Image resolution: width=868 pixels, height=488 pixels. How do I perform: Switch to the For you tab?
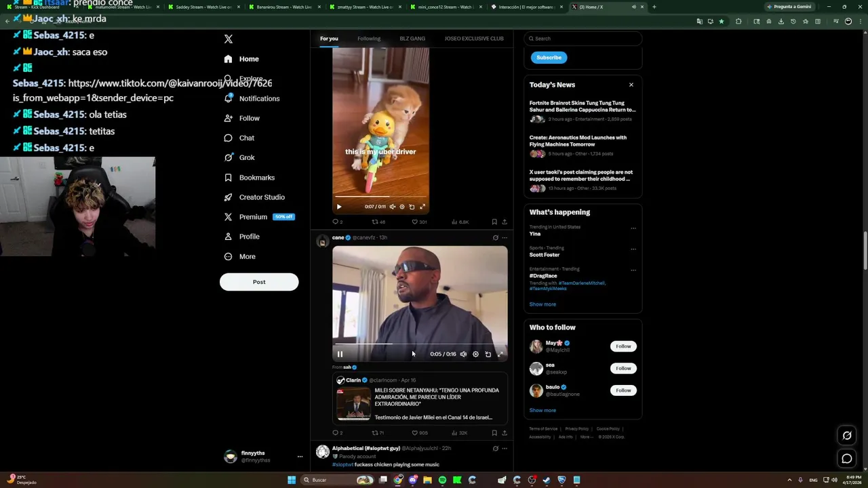pyautogui.click(x=329, y=39)
